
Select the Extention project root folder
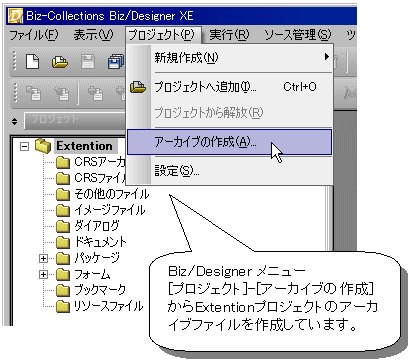pyautogui.click(x=84, y=146)
